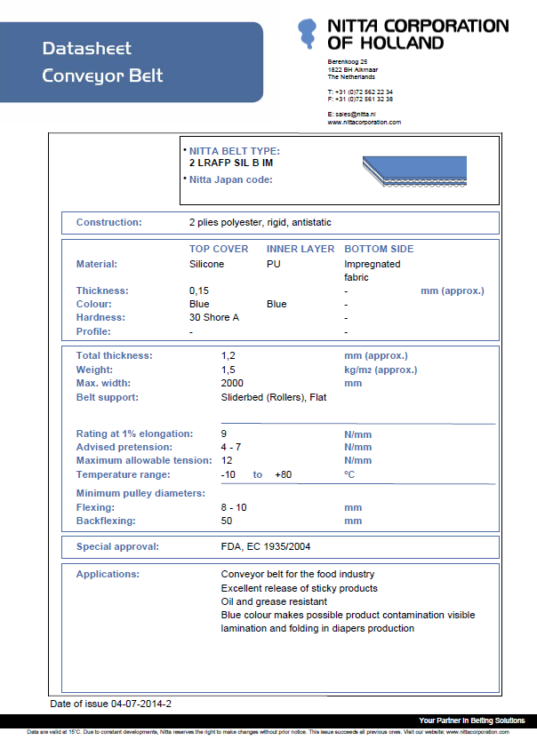Click 'Blue' colour under INNER LAYER
Image resolution: width=537 pixels, height=756 pixels.
pos(277,304)
